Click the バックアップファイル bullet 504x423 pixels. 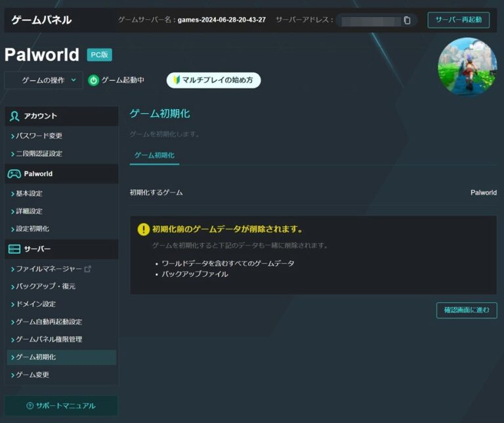(195, 275)
